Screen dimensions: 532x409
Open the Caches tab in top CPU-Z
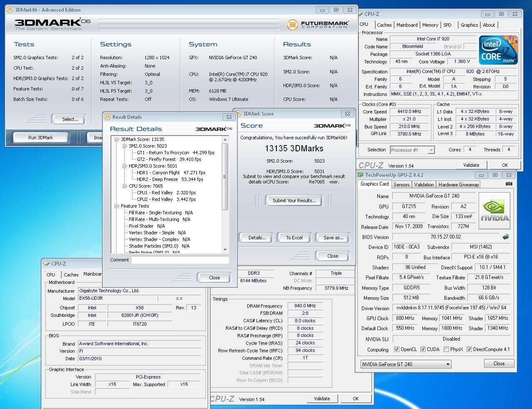(384, 25)
